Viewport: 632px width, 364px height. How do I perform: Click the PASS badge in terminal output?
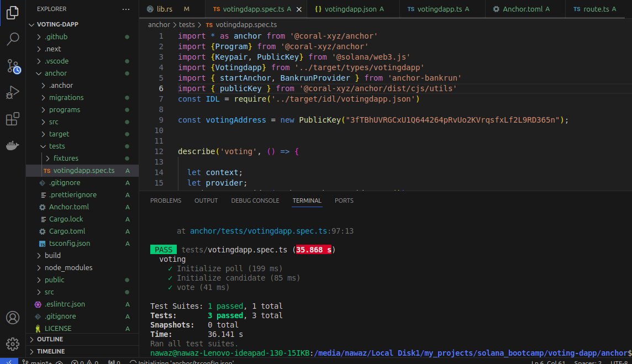pos(163,250)
